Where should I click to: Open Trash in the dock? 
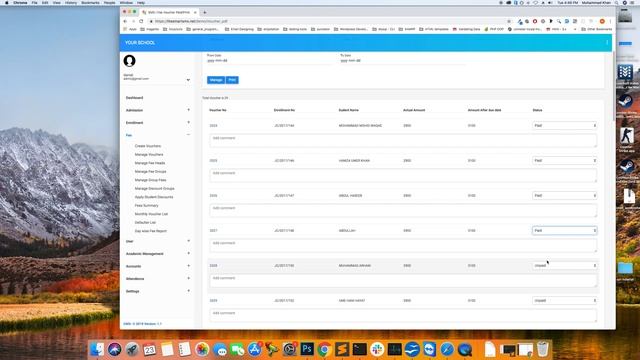point(543,349)
